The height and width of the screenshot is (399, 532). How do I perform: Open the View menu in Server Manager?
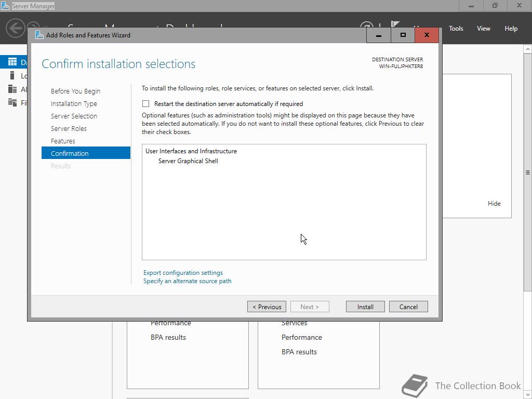(x=484, y=29)
